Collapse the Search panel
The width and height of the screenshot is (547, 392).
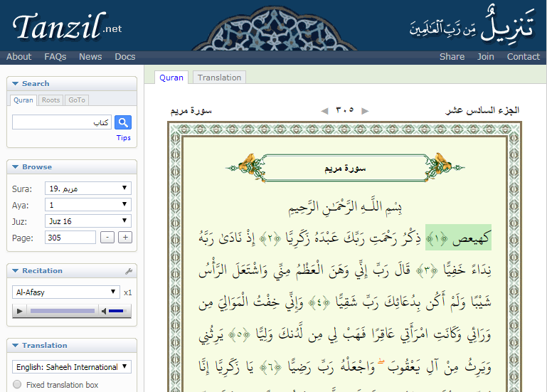pyautogui.click(x=16, y=84)
